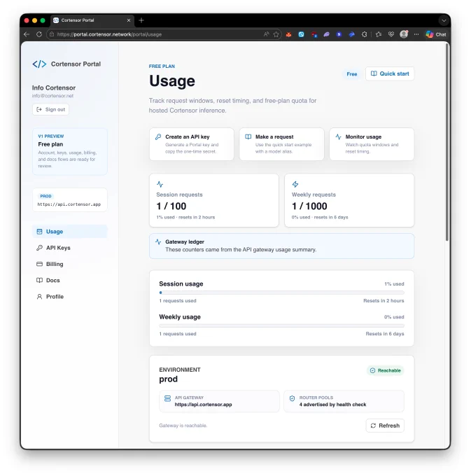The image size is (471, 476).
Task: Click the Gateway ledger activity icon
Action: (x=158, y=242)
